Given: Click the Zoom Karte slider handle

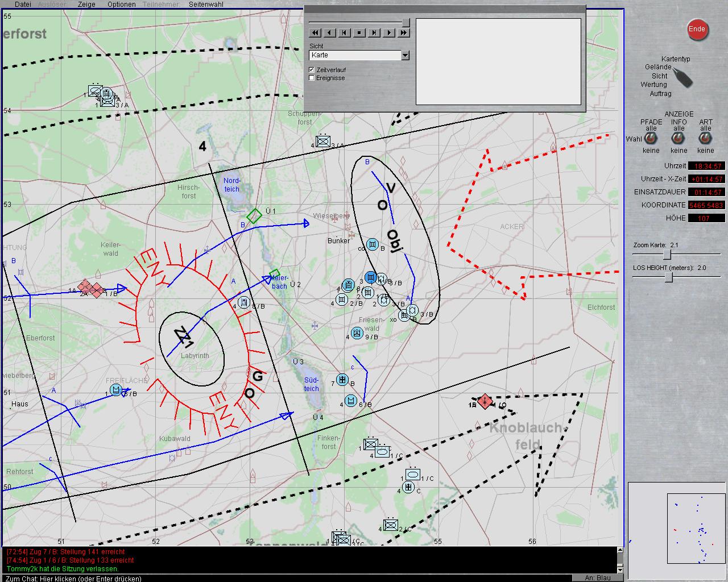Looking at the screenshot, I should pos(668,255).
